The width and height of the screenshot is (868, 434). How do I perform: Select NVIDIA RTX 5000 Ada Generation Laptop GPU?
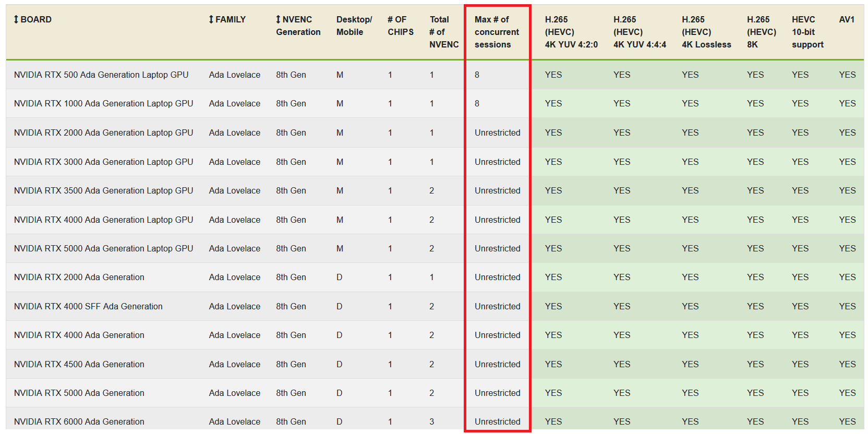[103, 248]
